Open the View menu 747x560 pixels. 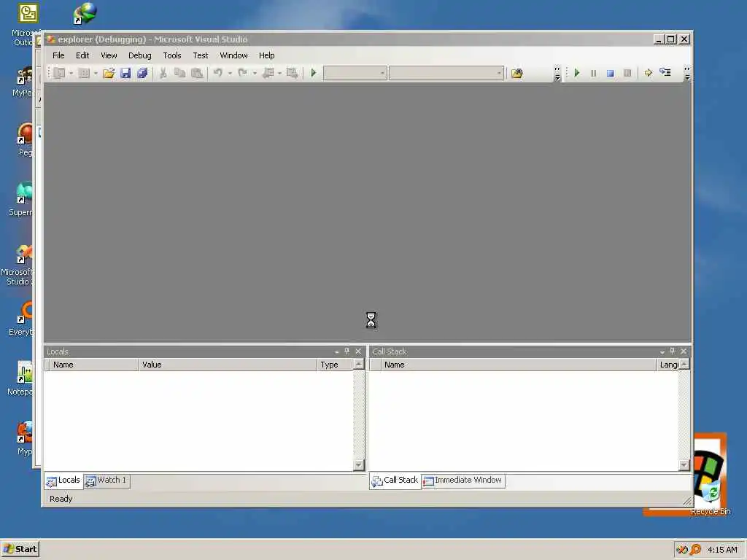click(x=109, y=55)
